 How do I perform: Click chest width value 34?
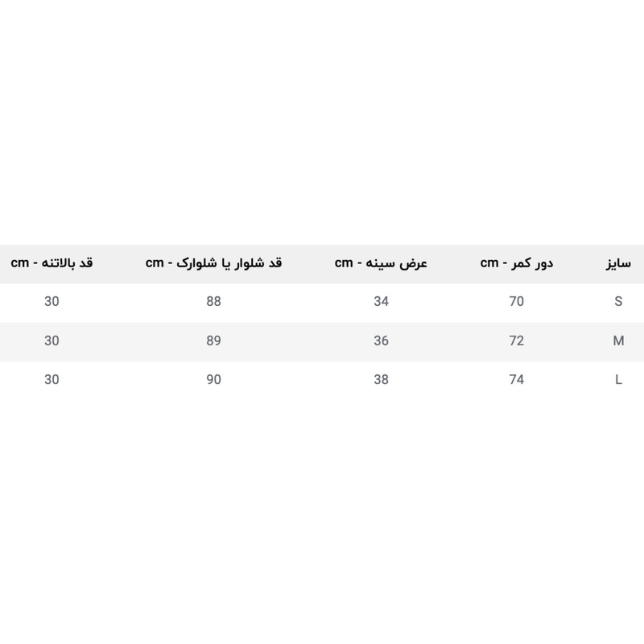click(x=381, y=301)
